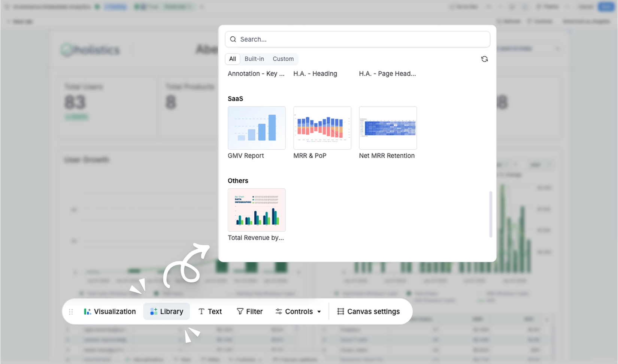
Task: Select the Library icon in the bottom toolbar
Action: [x=154, y=311]
